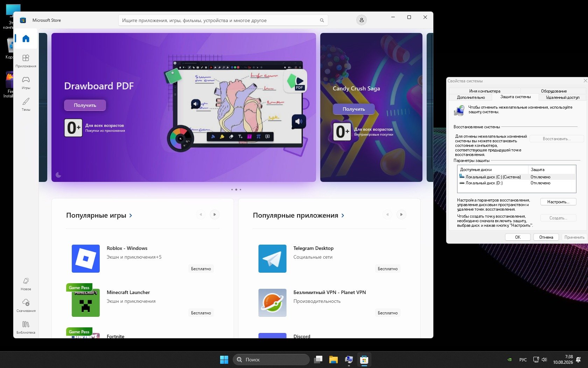Open clock and date in taskbar
Screen dimensions: 588x368
click(563, 360)
